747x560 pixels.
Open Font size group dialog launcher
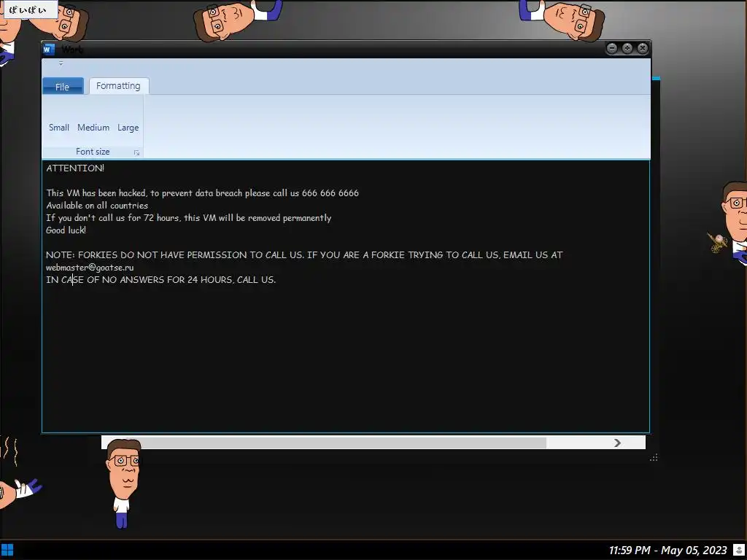(x=136, y=153)
